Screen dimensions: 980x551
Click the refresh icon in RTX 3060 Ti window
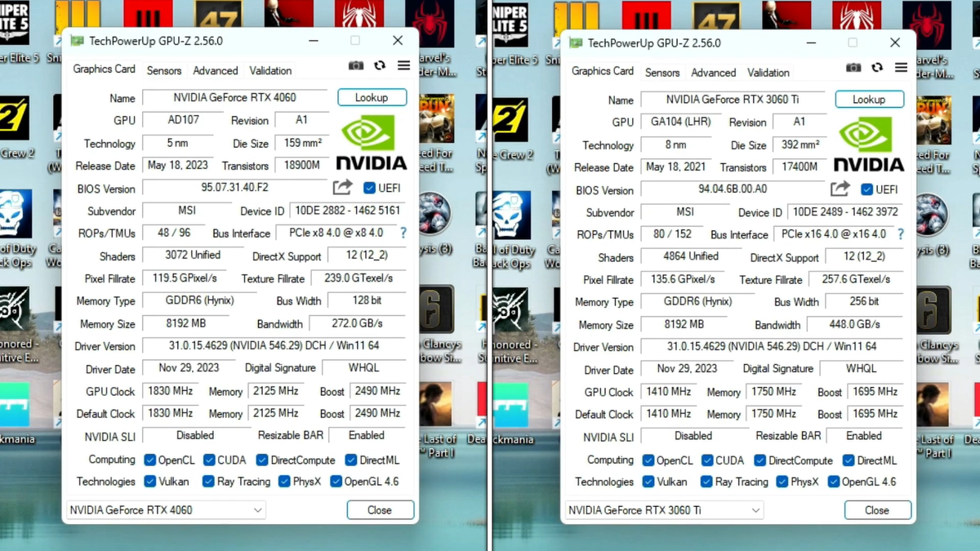click(877, 68)
